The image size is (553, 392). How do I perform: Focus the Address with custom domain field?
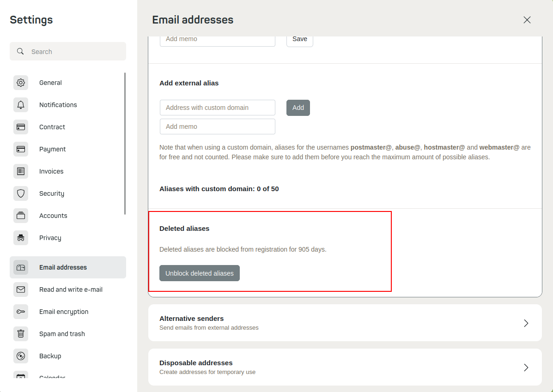point(218,108)
